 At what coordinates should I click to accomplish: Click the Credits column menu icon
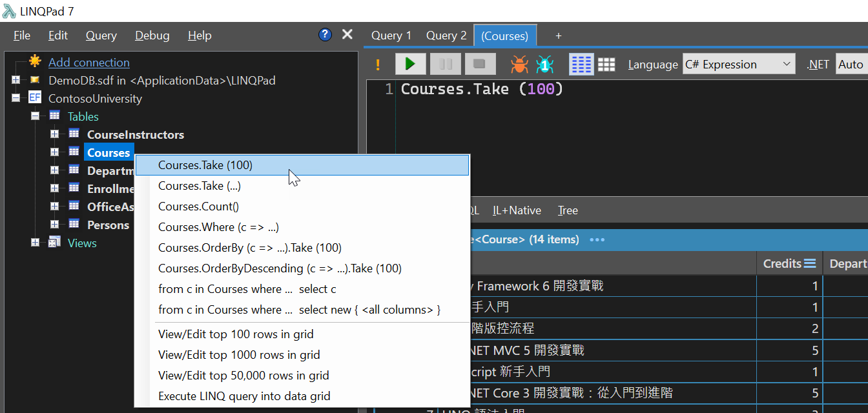pyautogui.click(x=810, y=263)
